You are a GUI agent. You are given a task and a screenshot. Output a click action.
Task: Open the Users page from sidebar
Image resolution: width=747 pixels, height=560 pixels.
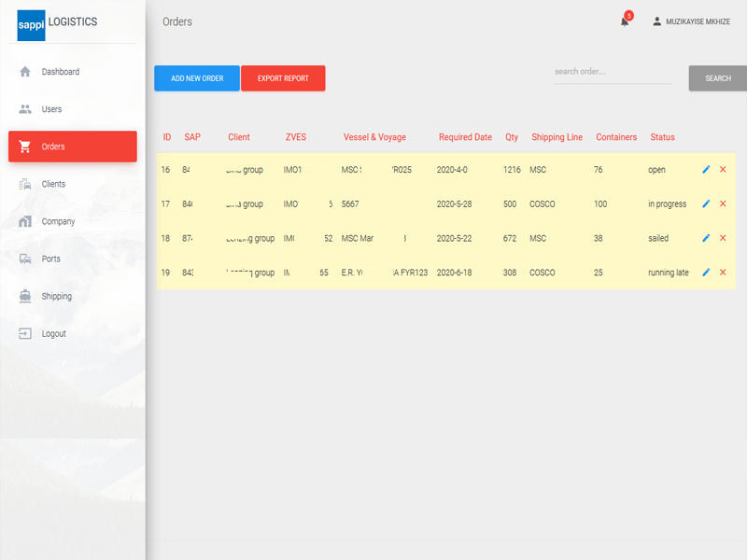coord(51,109)
